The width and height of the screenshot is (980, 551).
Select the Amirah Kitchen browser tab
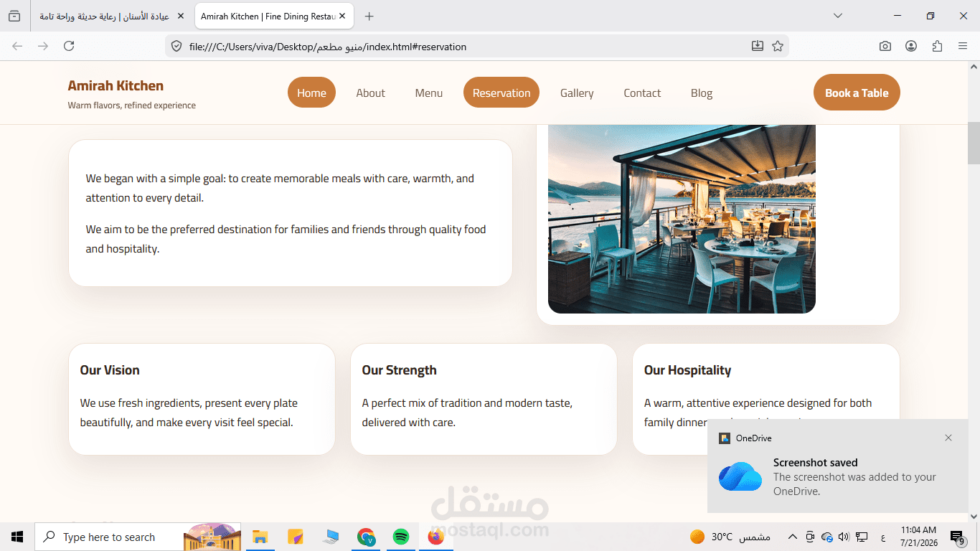(274, 16)
